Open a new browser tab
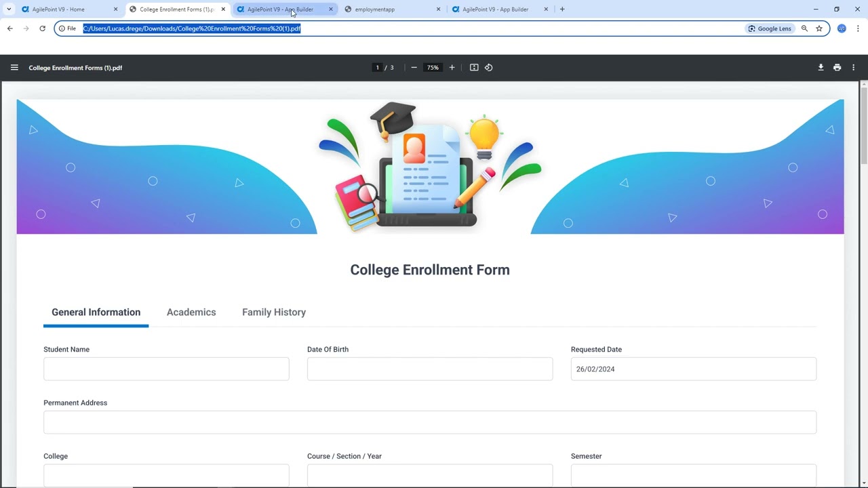The height and width of the screenshot is (488, 868). [x=562, y=9]
